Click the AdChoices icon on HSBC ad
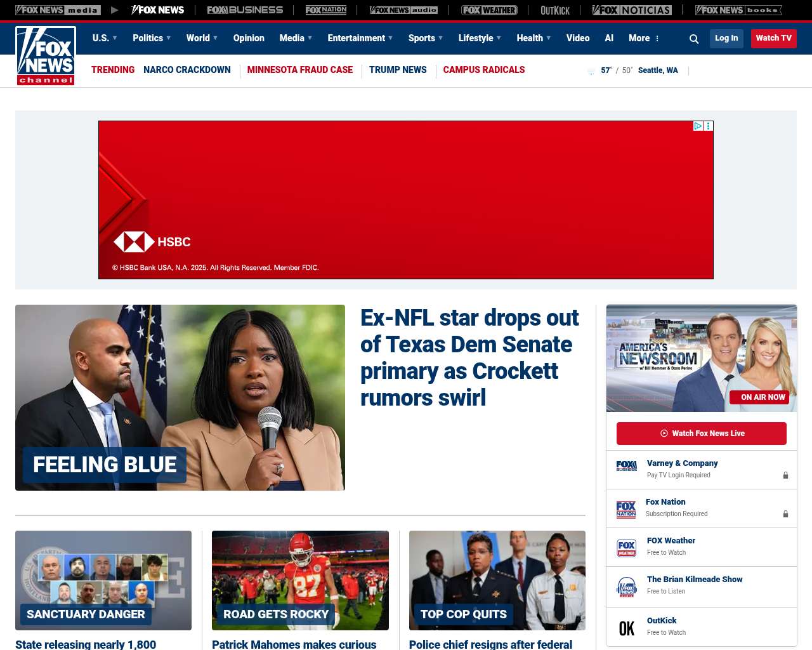Image resolution: width=812 pixels, height=650 pixels. [698, 126]
